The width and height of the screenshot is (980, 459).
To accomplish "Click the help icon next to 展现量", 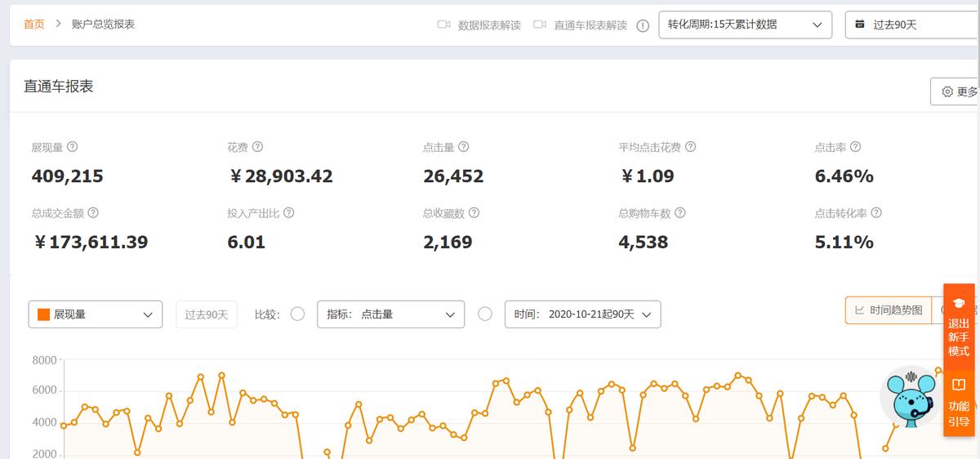I will (x=72, y=147).
